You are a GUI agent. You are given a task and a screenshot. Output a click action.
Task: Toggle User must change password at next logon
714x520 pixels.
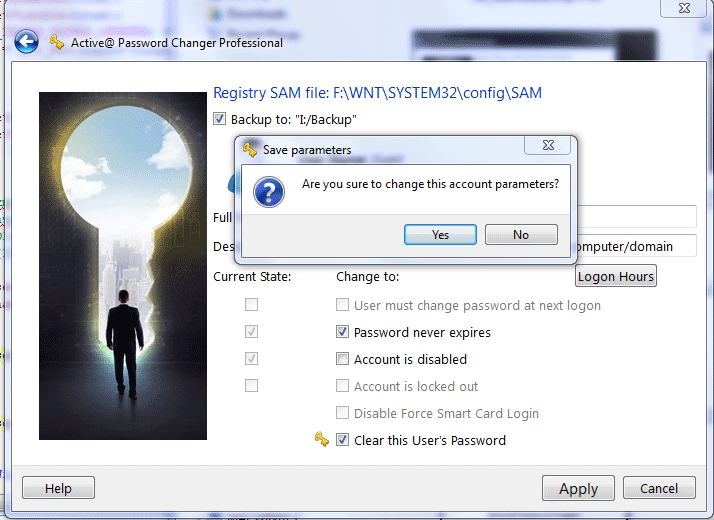coord(342,305)
